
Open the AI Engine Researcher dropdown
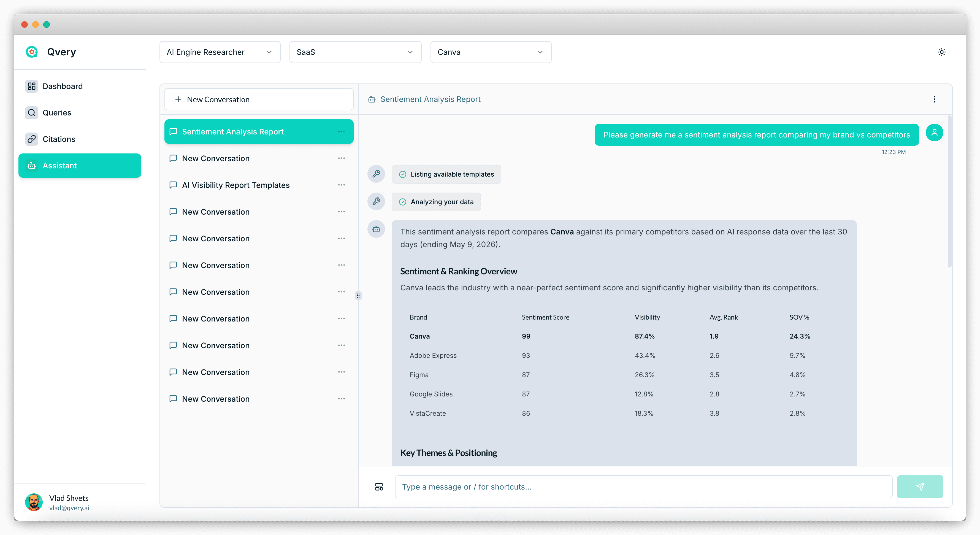point(220,52)
